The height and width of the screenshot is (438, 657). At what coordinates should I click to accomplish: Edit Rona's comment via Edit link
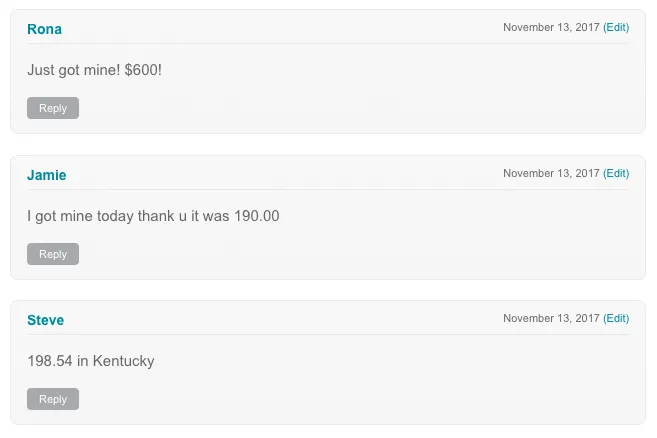coord(616,28)
